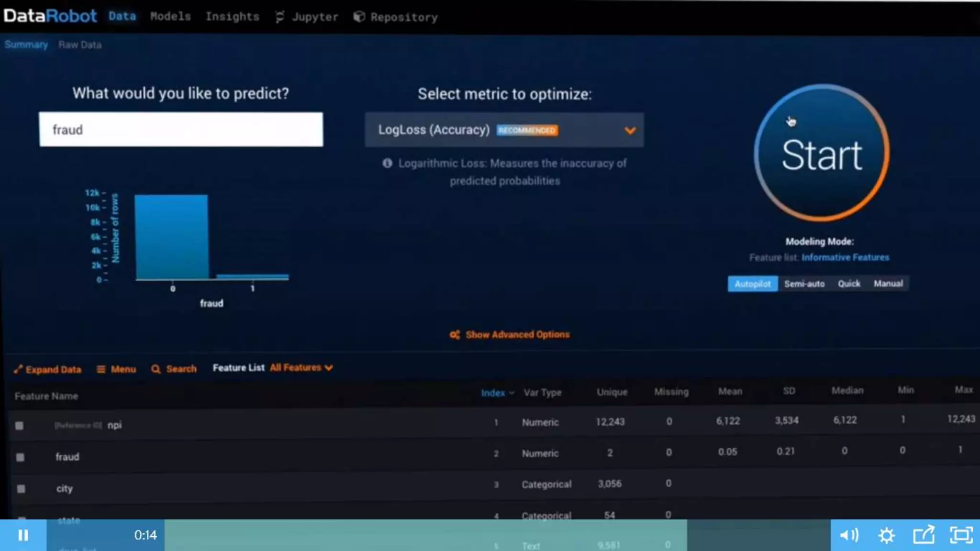Click the Search magnifier icon

tap(156, 369)
